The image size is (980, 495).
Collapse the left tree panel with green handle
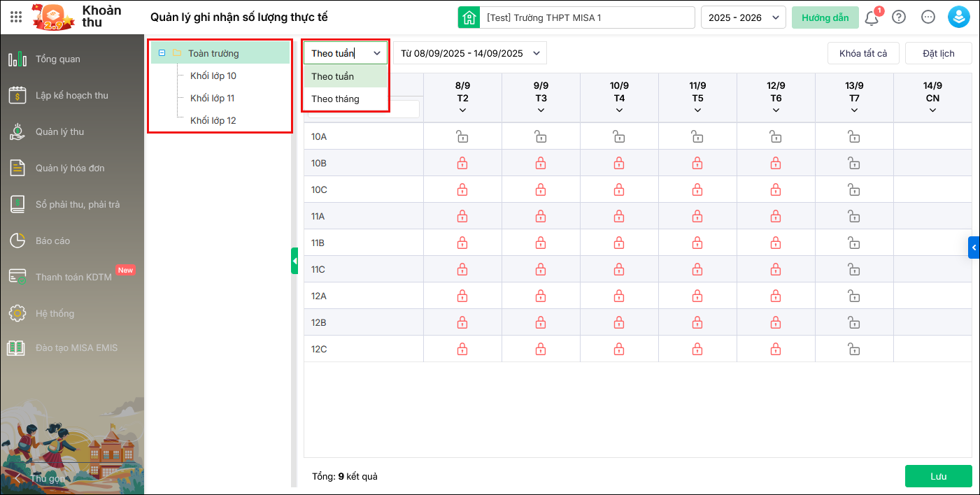click(294, 261)
